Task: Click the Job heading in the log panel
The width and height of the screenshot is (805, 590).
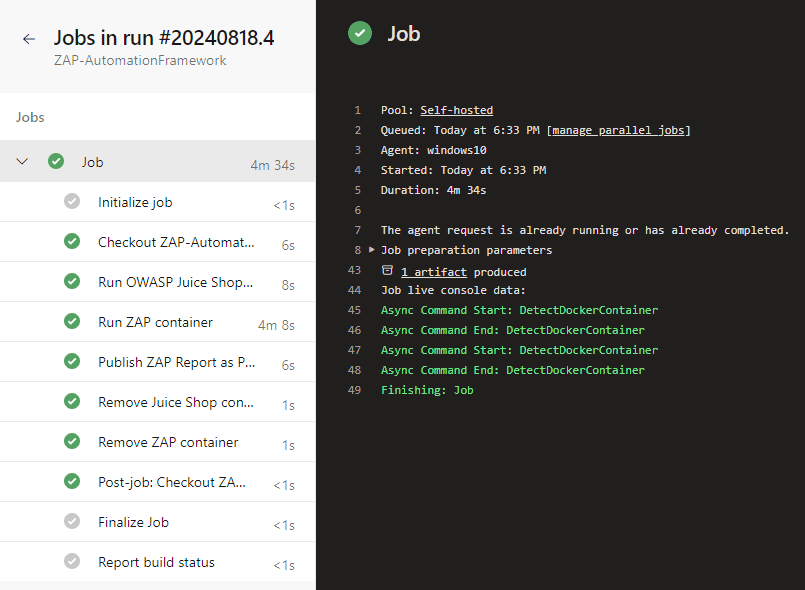Action: pos(404,34)
